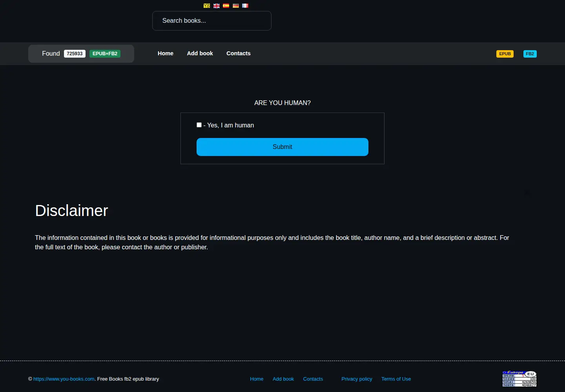The height and width of the screenshot is (392, 565).
Task: Click the footer Contacts link
Action: [313, 379]
